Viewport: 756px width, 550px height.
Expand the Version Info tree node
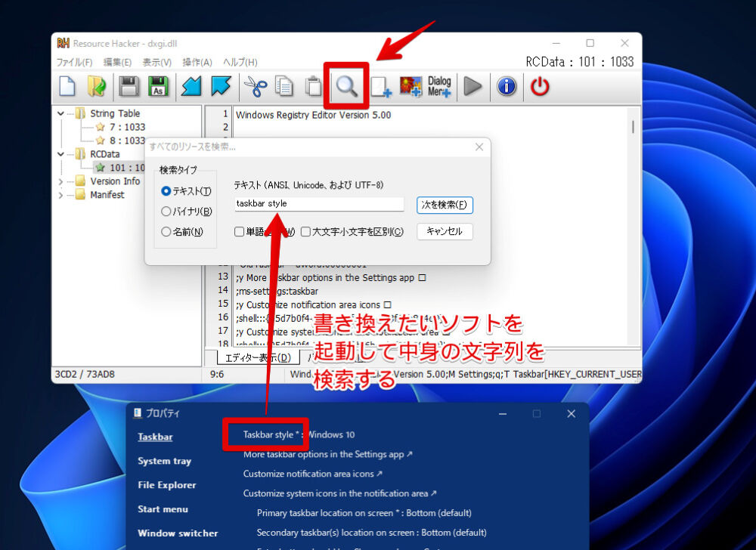[60, 181]
